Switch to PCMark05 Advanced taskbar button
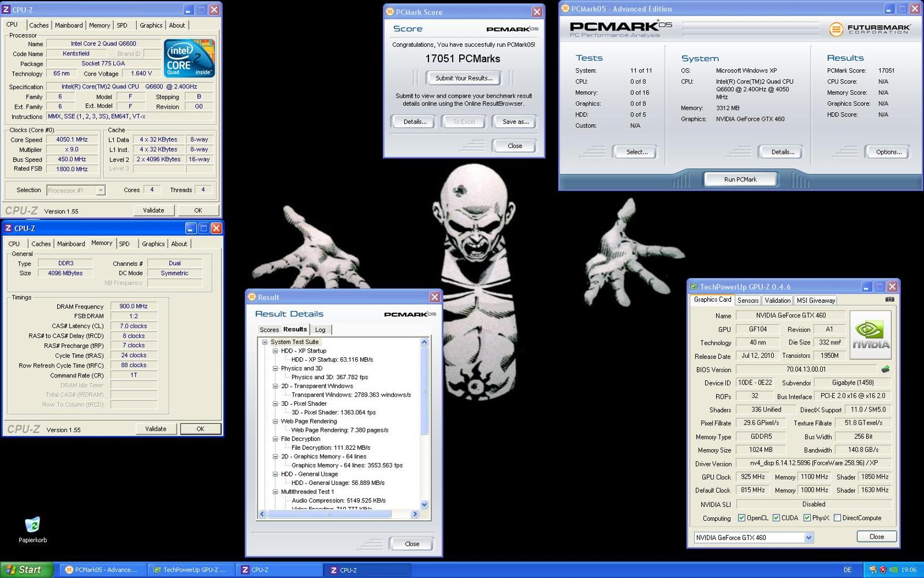 tap(102, 570)
